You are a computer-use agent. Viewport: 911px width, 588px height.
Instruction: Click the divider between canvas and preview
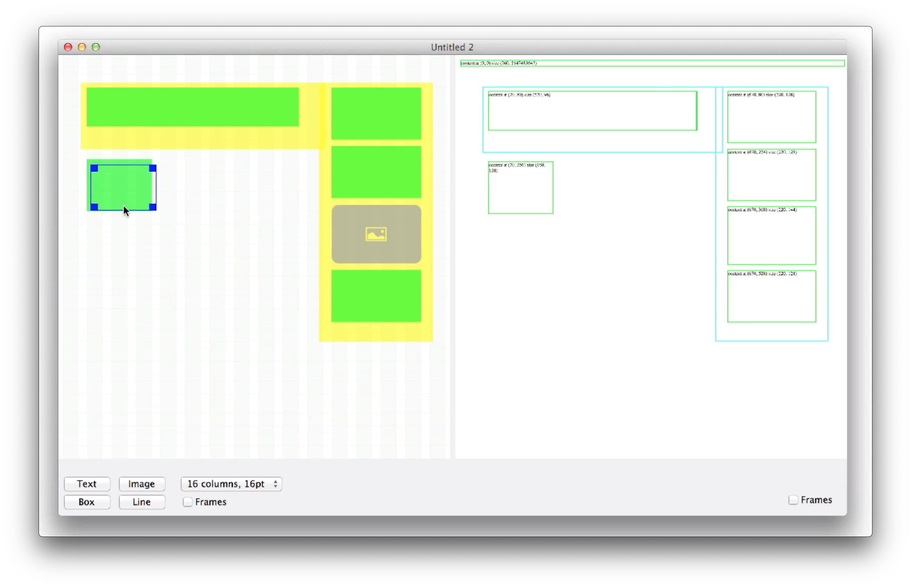[x=452, y=256]
